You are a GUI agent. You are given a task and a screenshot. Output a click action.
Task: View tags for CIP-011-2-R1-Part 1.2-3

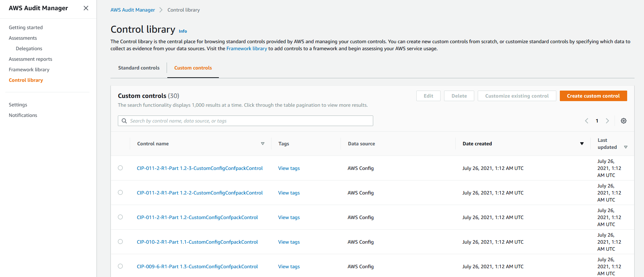tap(289, 168)
